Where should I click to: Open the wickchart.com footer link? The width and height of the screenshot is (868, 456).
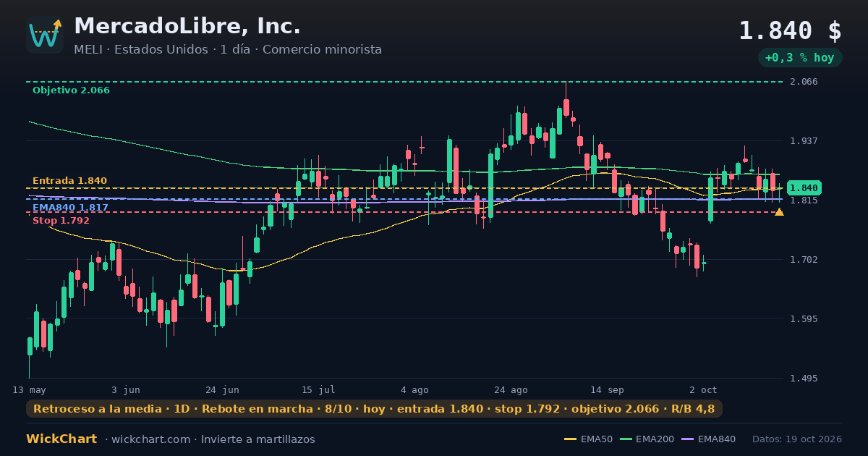tap(152, 439)
